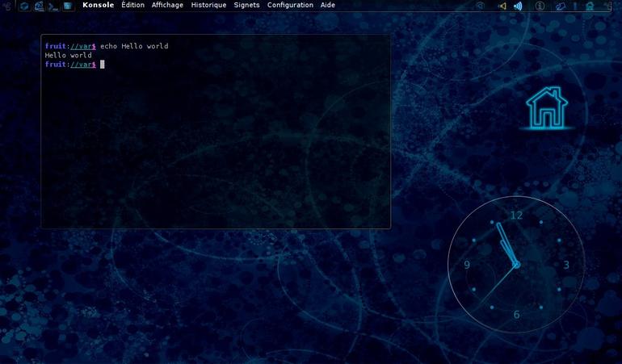Open the blue volume control tray icon

pyautogui.click(x=518, y=6)
